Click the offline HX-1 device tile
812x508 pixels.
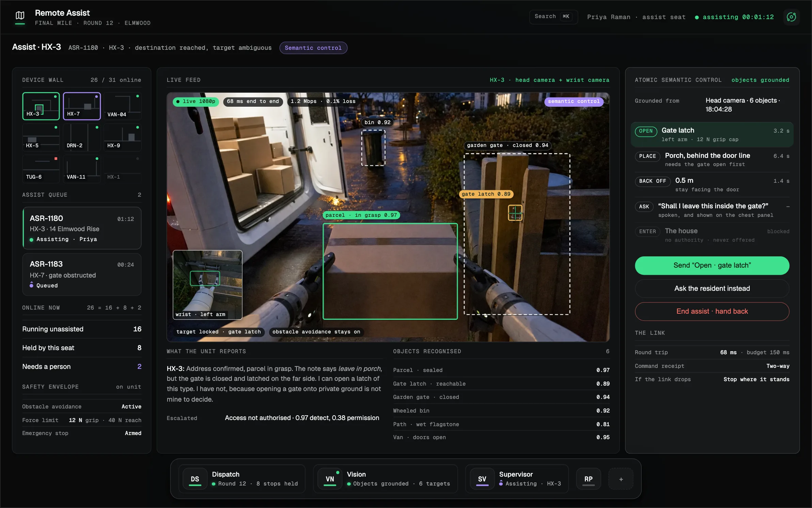tap(122, 169)
